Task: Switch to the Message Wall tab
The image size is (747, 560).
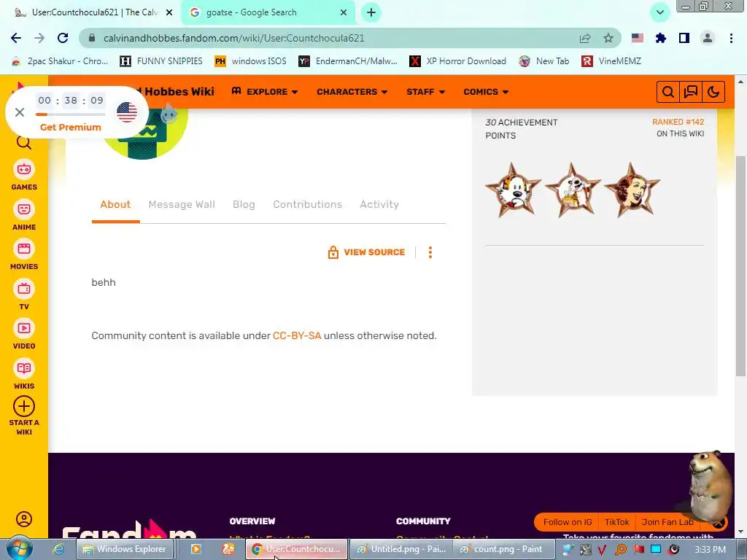Action: coord(182,205)
